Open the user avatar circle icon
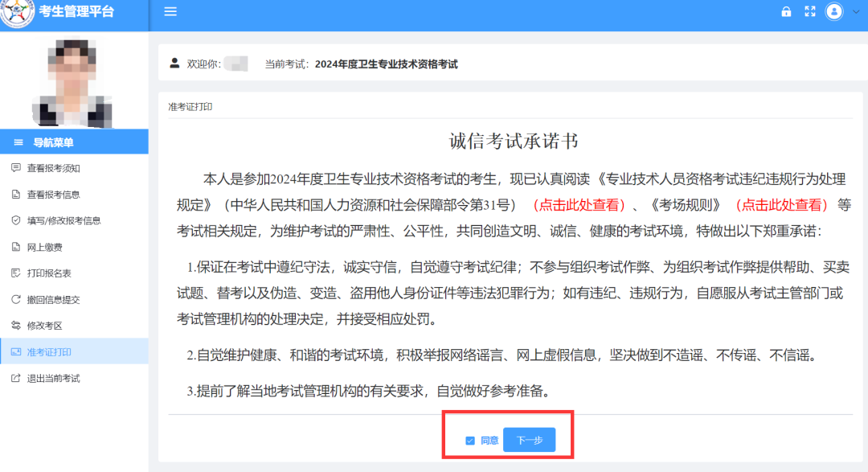 pos(834,12)
